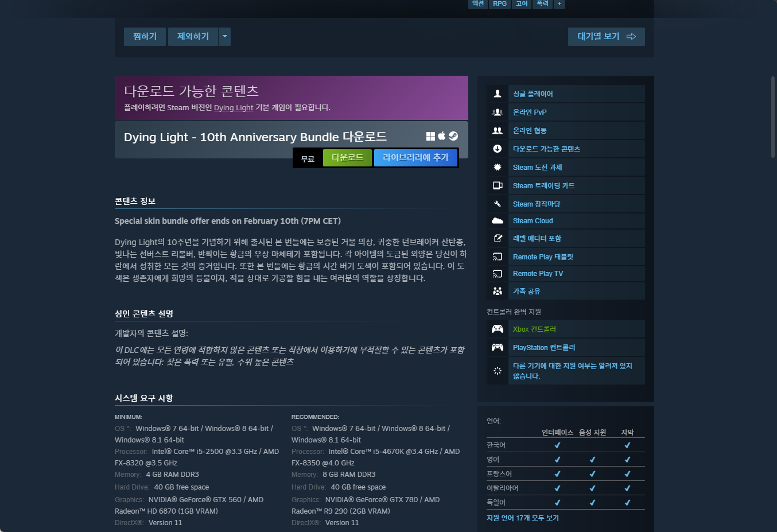Click the PlayStation 컨트롤러 gamepad icon
Screen dimensions: 777x532
[498, 347]
